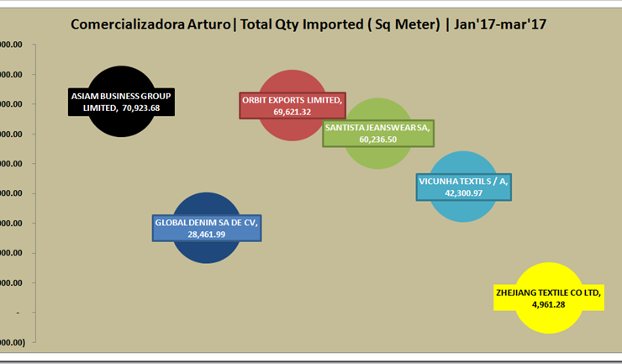622x364 pixels.
Task: Select the SANTISTA JEANSWEAR SA data label
Action: coord(377,133)
